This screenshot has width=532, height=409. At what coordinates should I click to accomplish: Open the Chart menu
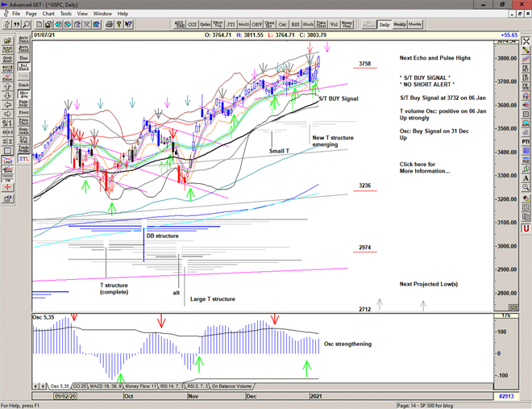point(48,14)
